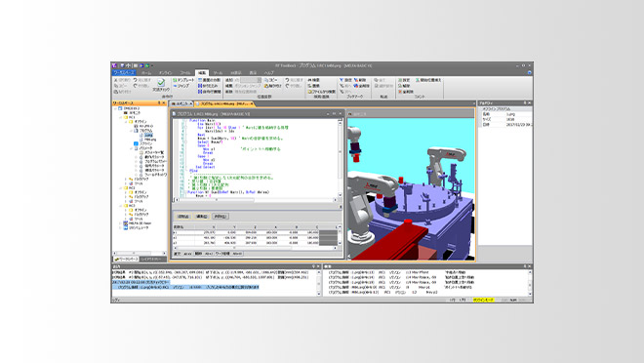Screen dimensions: 644x363
Task: Click the delete (削除) position button
Action: click(x=221, y=217)
